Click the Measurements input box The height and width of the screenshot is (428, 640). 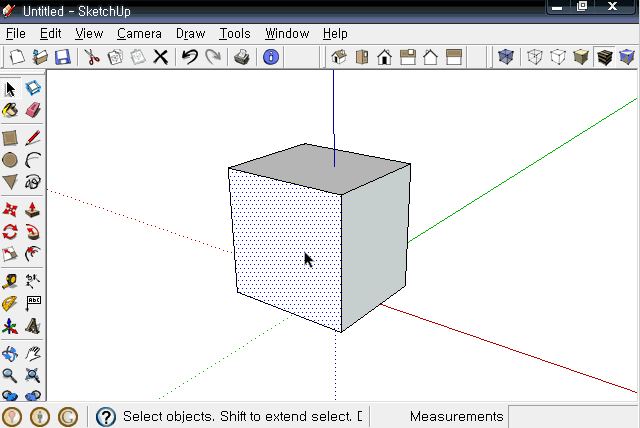573,417
